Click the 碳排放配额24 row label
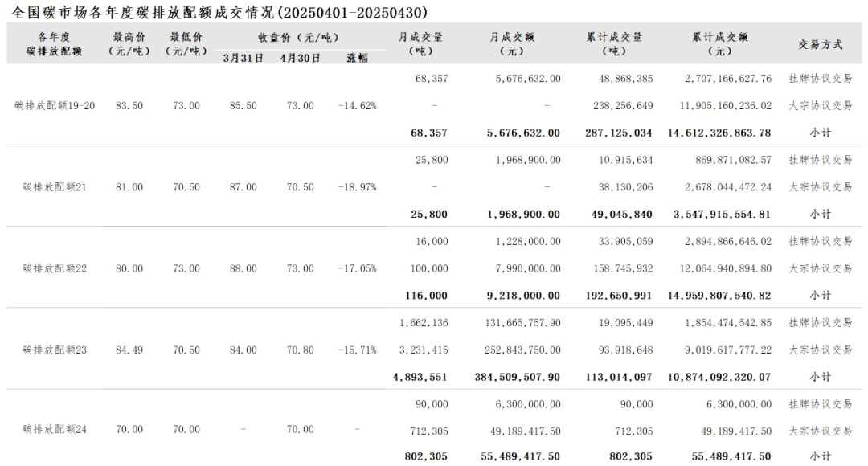Image resolution: width=868 pixels, height=466 pixels. (55, 429)
